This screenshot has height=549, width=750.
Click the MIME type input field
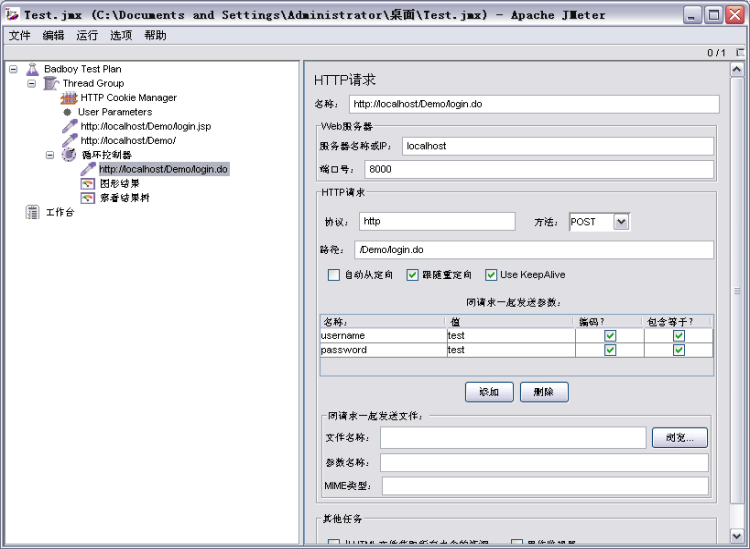point(545,486)
